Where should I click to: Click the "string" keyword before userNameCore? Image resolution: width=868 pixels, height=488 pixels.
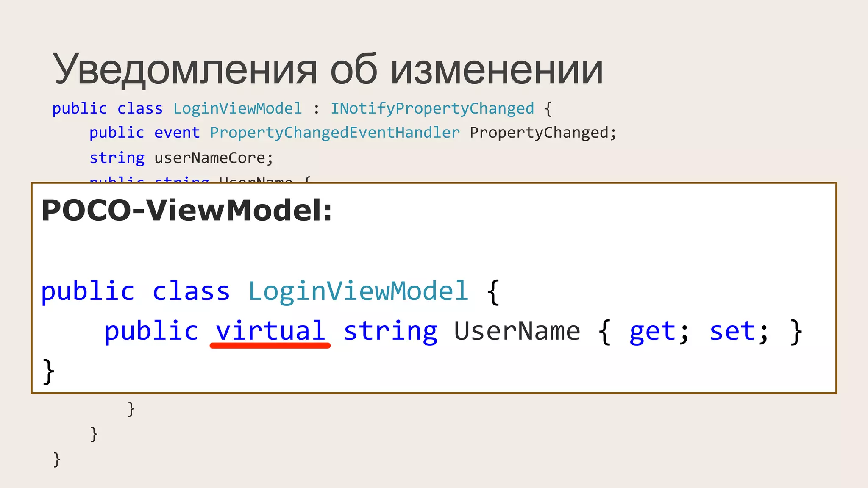click(x=117, y=158)
